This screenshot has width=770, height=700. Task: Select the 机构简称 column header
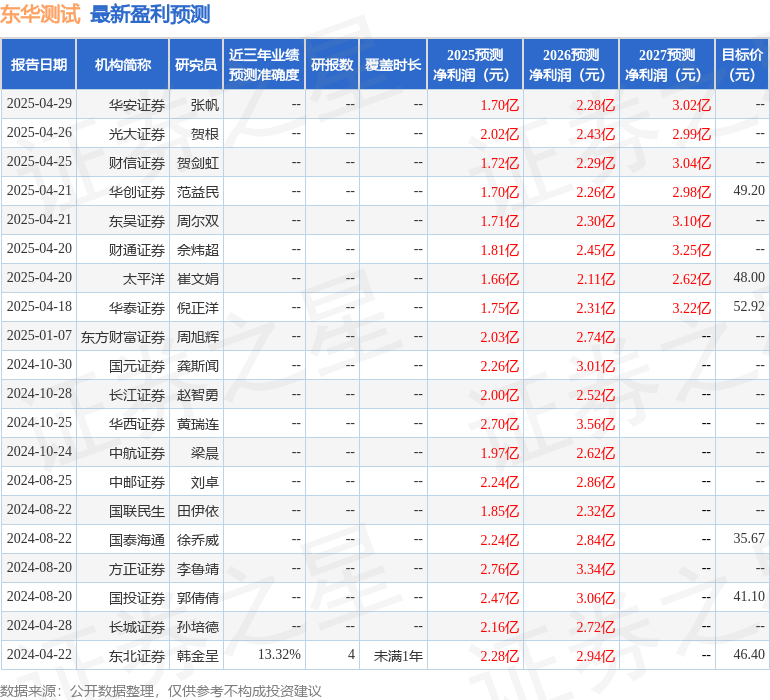(123, 65)
